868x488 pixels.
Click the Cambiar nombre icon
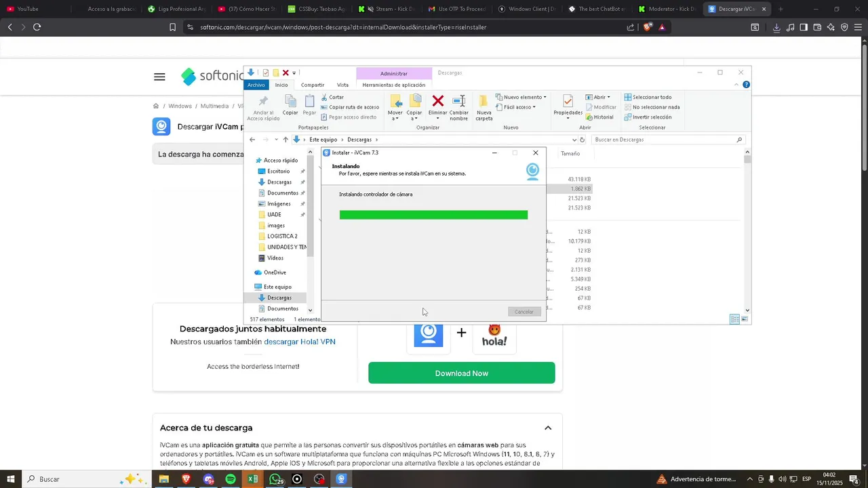tap(459, 102)
